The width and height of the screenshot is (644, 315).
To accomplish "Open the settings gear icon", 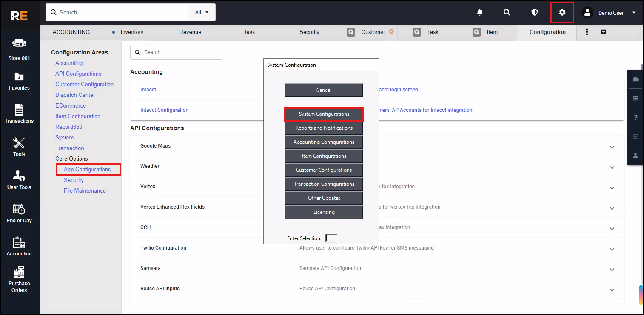I will pyautogui.click(x=562, y=13).
